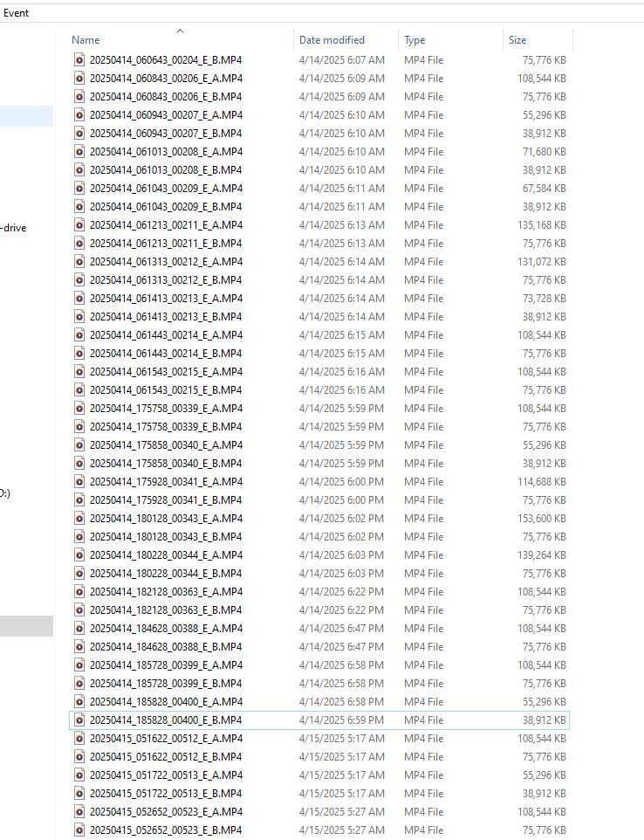Click the 71,680 KB size value

point(544,152)
